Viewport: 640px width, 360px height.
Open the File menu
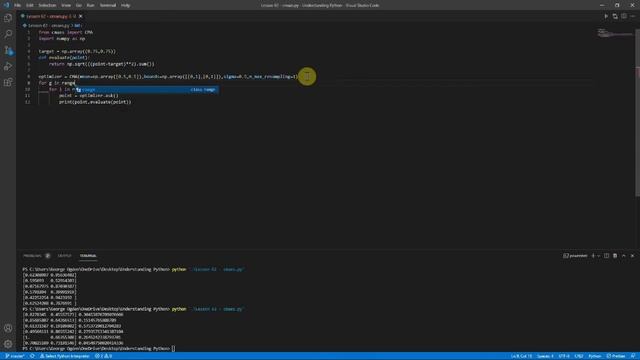18,5
